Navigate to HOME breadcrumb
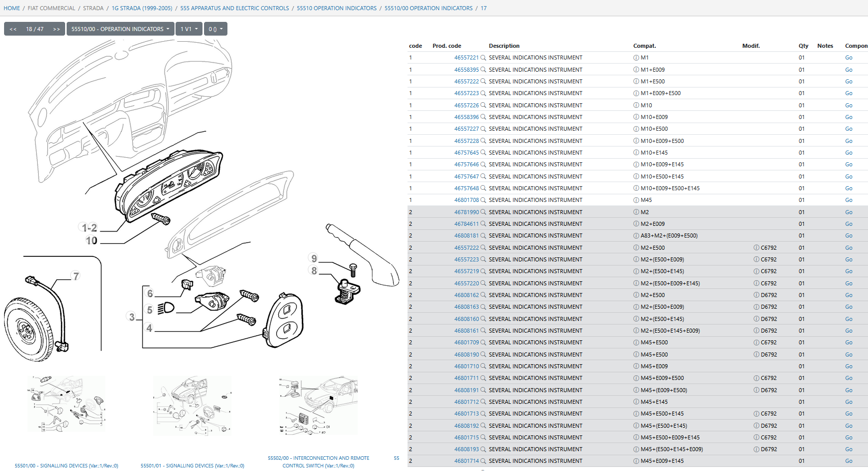Viewport: 868px width, 471px height. pyautogui.click(x=12, y=8)
